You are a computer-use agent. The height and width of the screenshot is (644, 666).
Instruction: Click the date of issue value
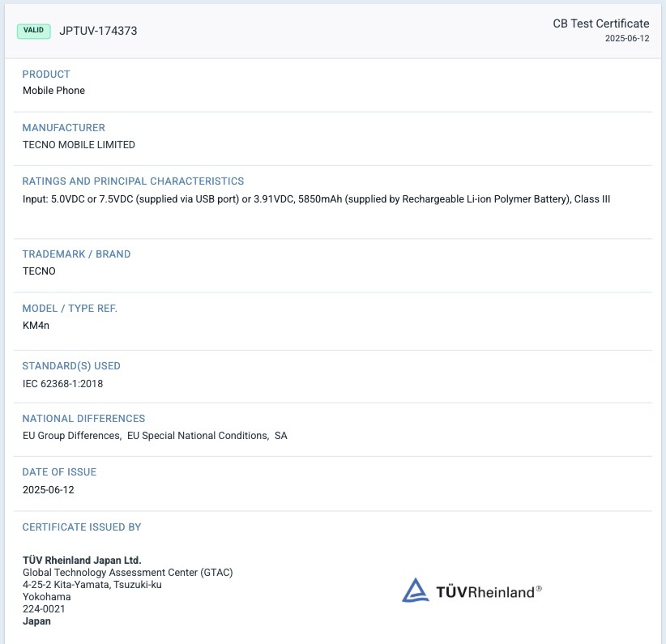pyautogui.click(x=48, y=490)
